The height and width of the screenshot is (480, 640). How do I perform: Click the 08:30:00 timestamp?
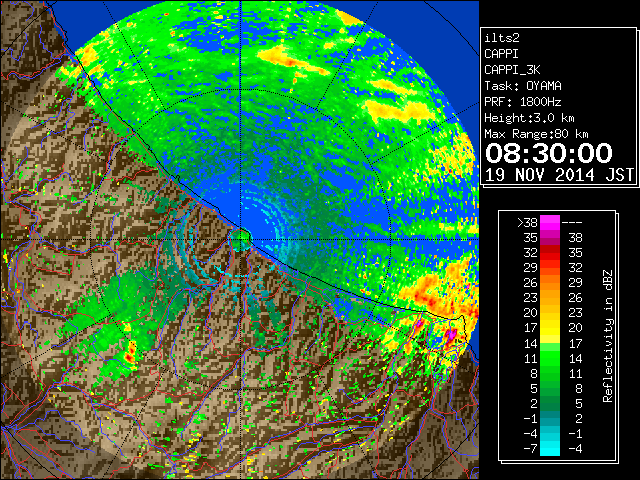(x=549, y=153)
